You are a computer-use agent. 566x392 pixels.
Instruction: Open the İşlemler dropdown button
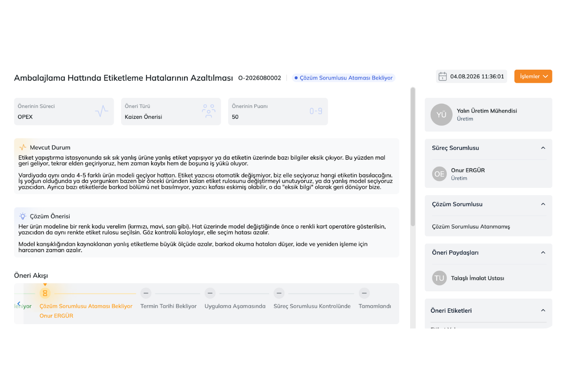(x=533, y=76)
